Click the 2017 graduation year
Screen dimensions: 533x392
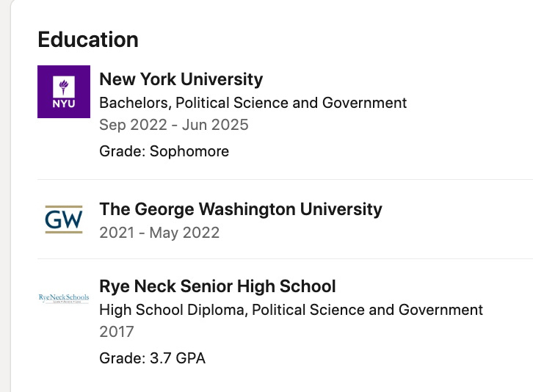[117, 332]
